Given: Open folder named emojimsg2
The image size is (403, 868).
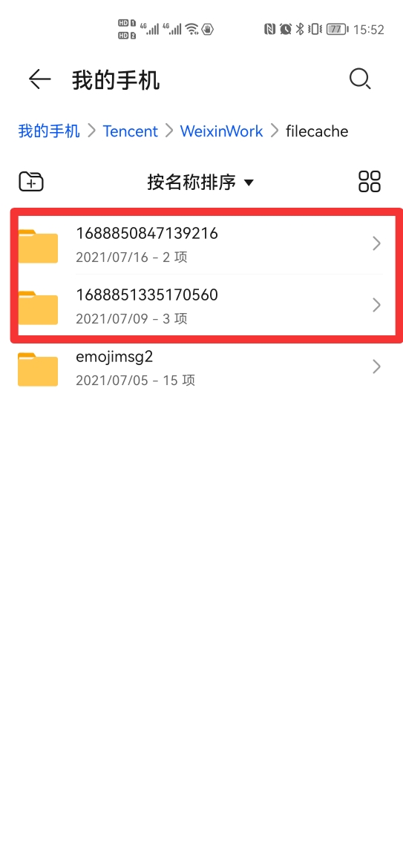Looking at the screenshot, I should tap(201, 366).
